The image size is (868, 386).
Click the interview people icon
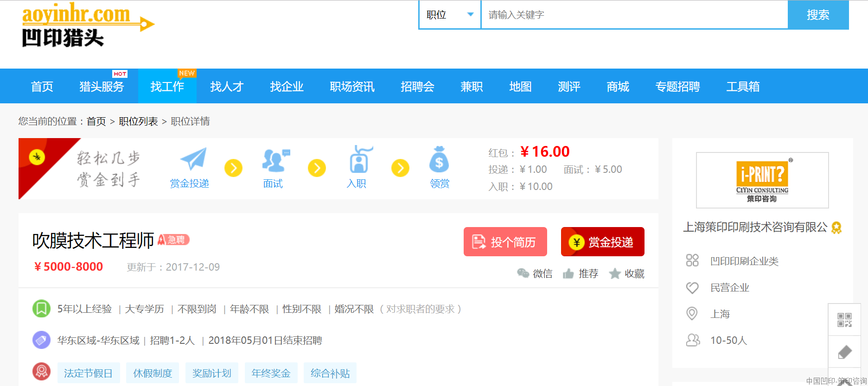pyautogui.click(x=275, y=160)
